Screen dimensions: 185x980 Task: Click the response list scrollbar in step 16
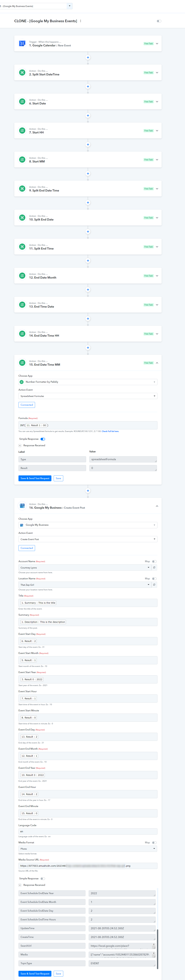pyautogui.click(x=157, y=949)
